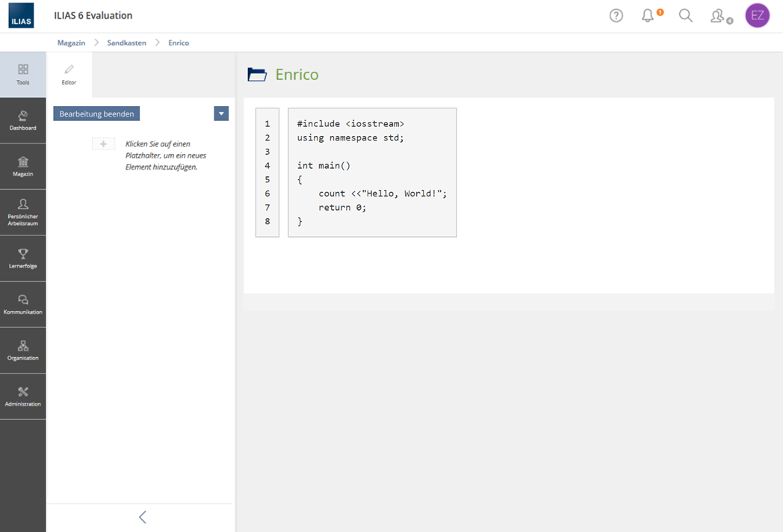Click the plus placeholder to add element
Viewport: 783px width, 532px height.
pos(103,144)
